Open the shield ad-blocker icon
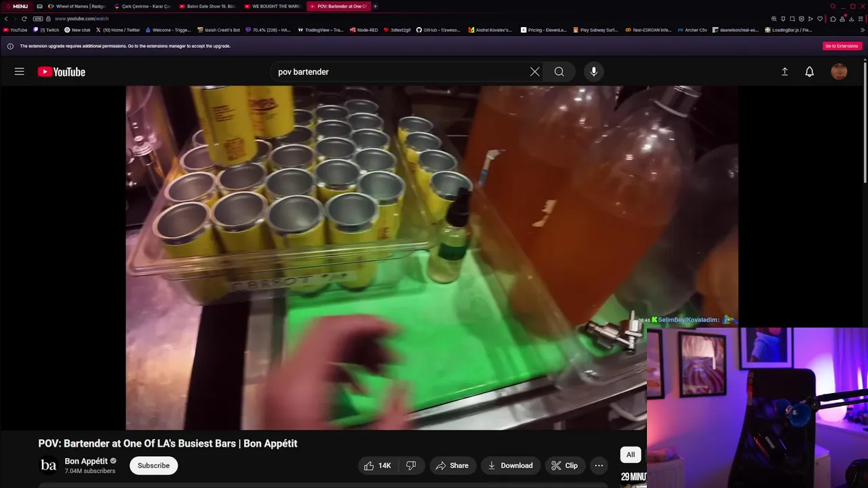Image resolution: width=868 pixels, height=488 pixels. click(x=801, y=18)
